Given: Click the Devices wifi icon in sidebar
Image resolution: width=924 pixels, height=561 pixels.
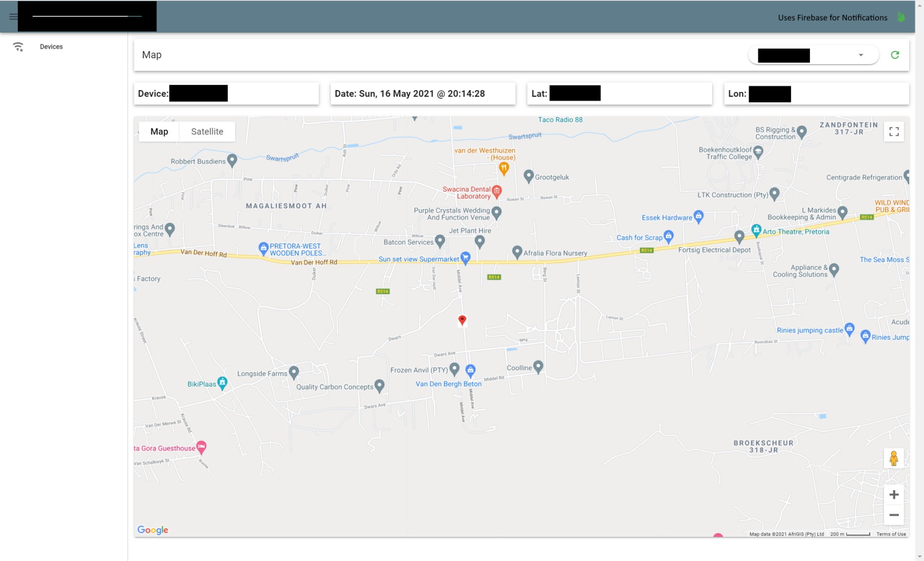Looking at the screenshot, I should 18,47.
